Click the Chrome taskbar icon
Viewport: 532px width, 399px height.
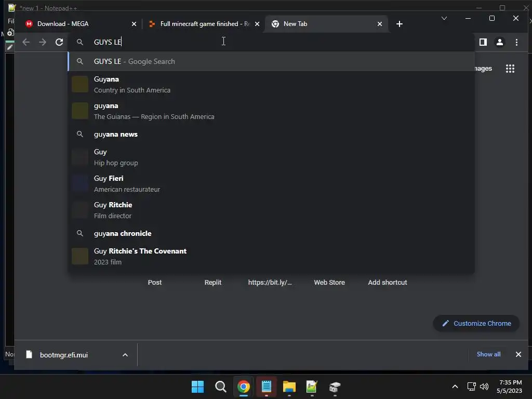[244, 387]
